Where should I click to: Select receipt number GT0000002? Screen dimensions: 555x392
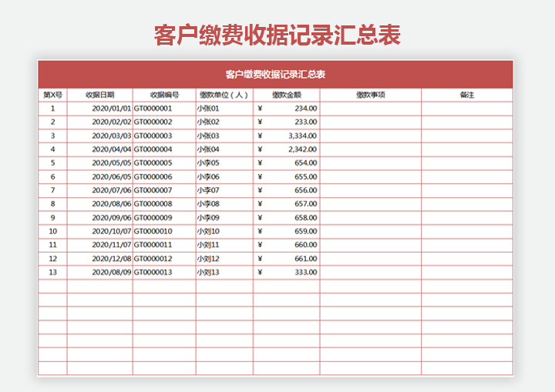153,122
